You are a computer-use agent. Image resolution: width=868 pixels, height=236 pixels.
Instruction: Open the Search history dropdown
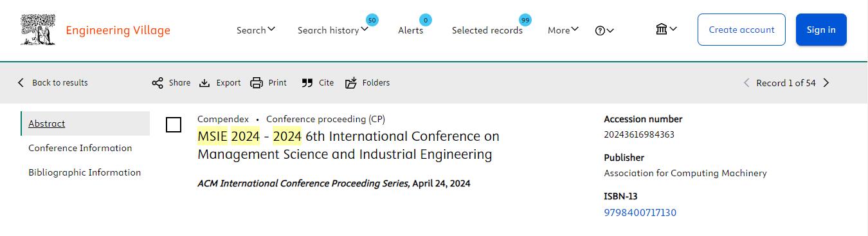pos(333,30)
